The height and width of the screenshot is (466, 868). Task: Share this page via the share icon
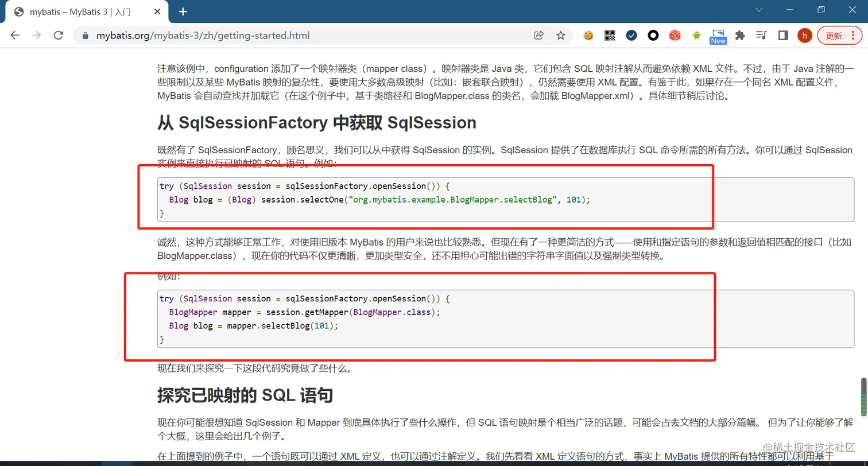(x=539, y=36)
